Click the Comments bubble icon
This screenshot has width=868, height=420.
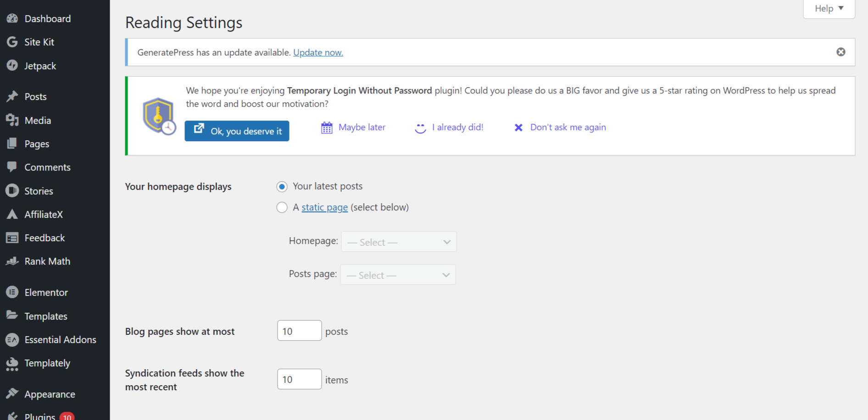[x=12, y=167]
